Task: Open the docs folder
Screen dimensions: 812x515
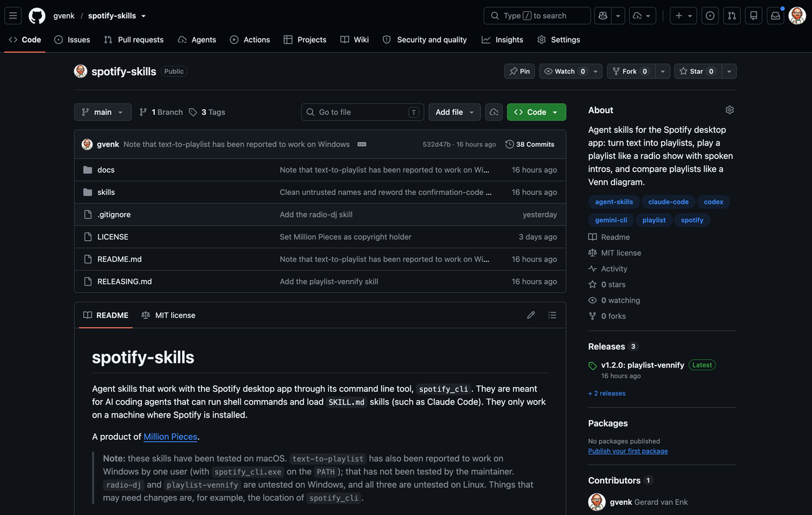Action: pos(106,170)
